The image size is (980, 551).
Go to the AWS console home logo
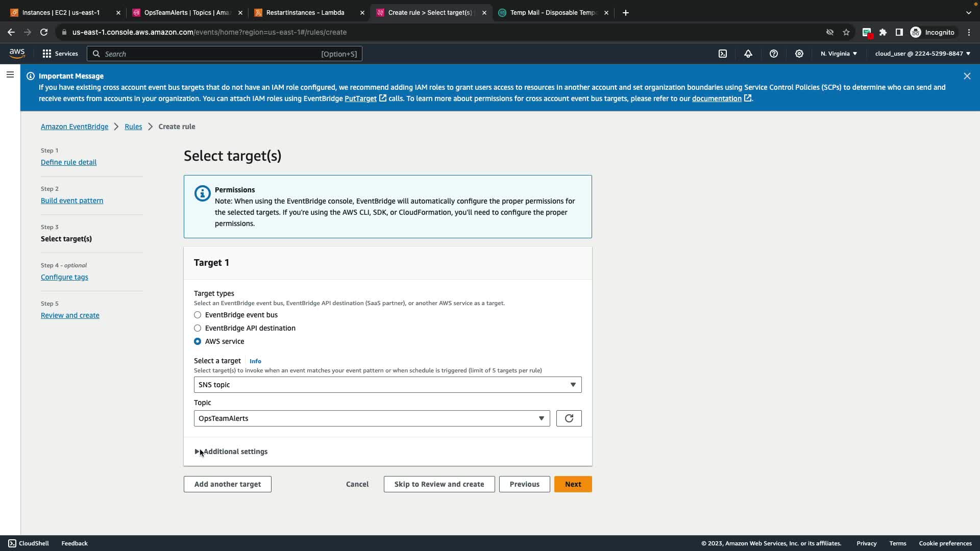point(17,54)
